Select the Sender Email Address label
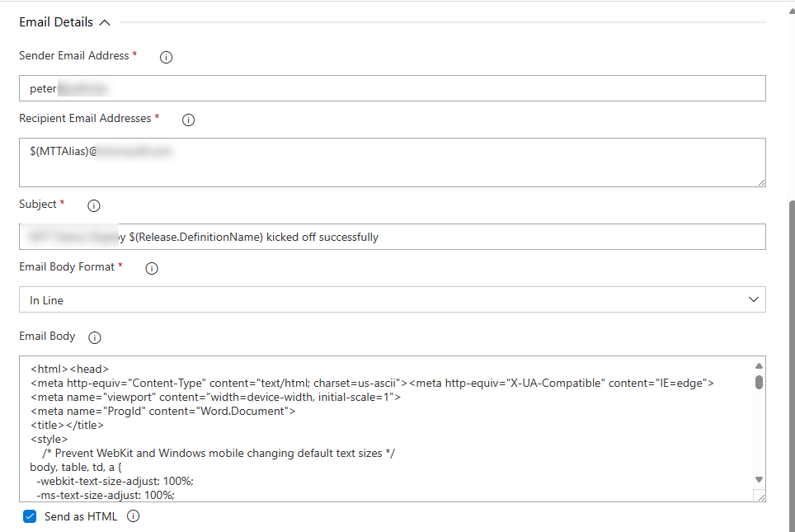 tap(73, 55)
